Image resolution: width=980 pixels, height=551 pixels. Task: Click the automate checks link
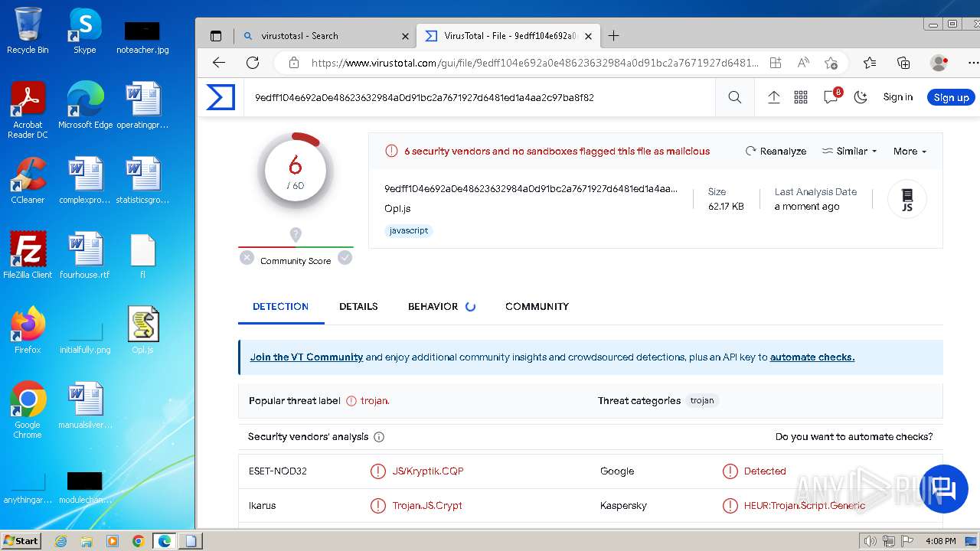click(x=812, y=357)
